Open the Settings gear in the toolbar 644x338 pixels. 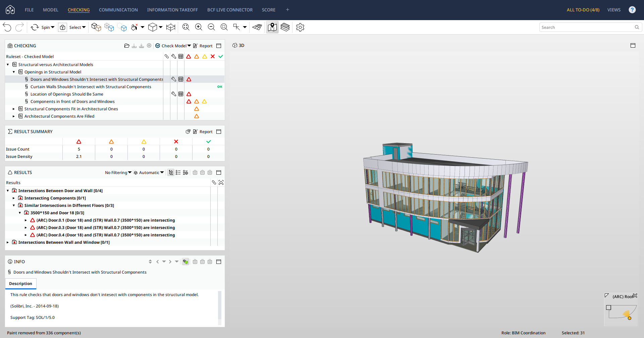[300, 27]
